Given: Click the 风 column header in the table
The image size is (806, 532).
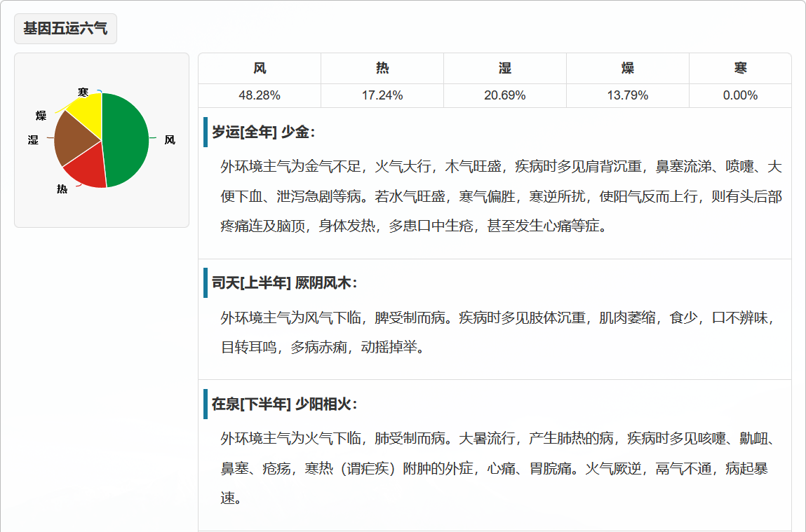Looking at the screenshot, I should (260, 68).
